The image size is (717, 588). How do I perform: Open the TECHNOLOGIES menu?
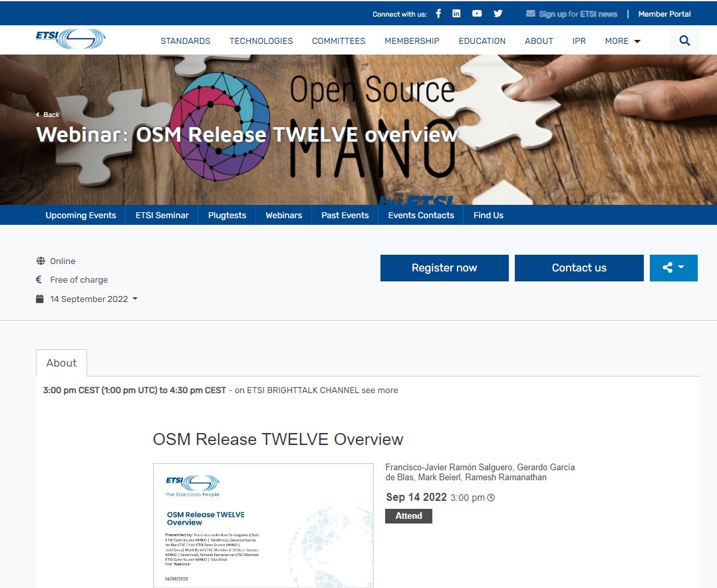pos(261,41)
